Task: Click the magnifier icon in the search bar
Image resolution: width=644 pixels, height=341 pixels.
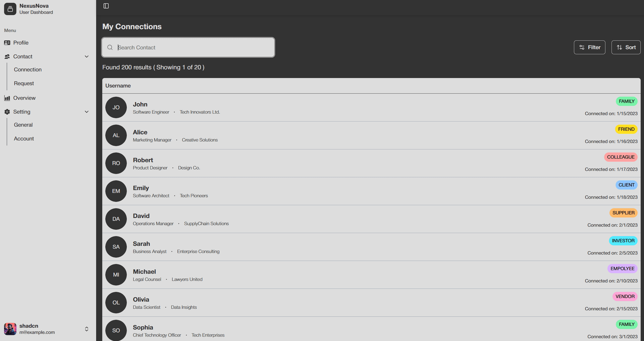Action: point(110,47)
